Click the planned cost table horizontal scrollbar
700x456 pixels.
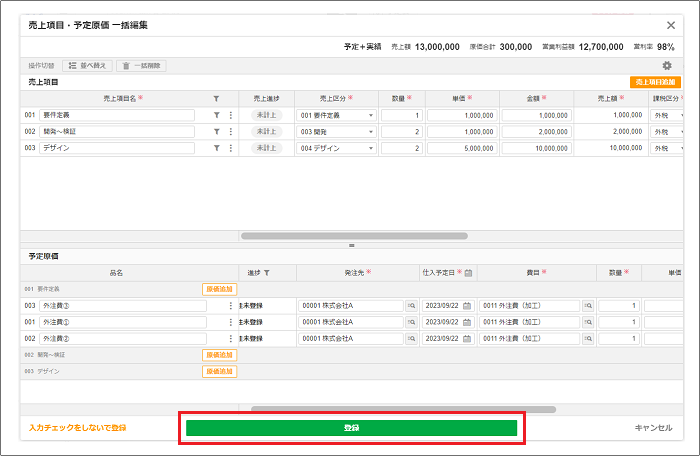[404, 409]
